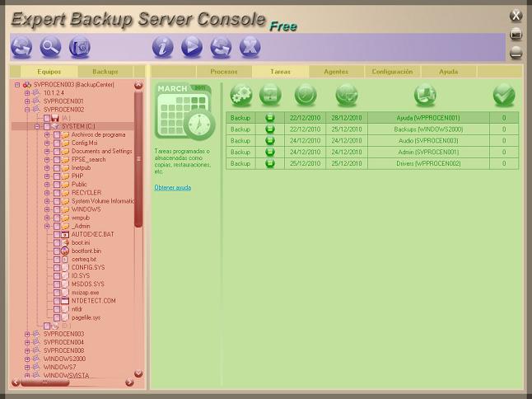Select the Tareas tab

280,72
